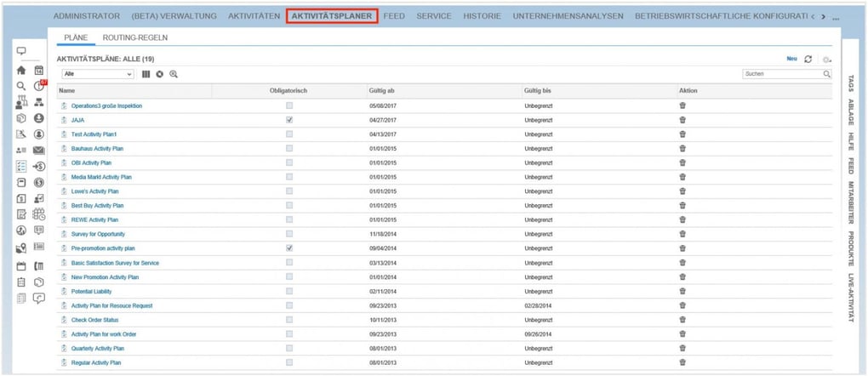Switch to AKTIVITÄTEN top tab
This screenshot has height=376, width=868.
click(254, 16)
